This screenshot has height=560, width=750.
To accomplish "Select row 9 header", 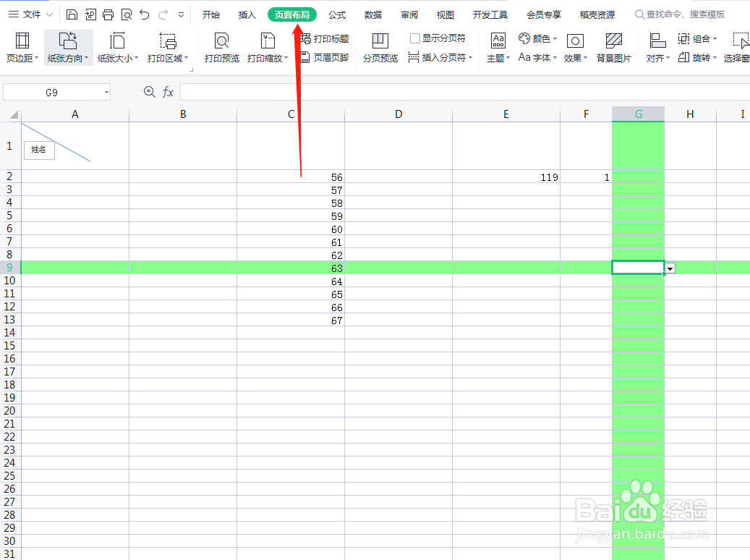I will (x=10, y=268).
